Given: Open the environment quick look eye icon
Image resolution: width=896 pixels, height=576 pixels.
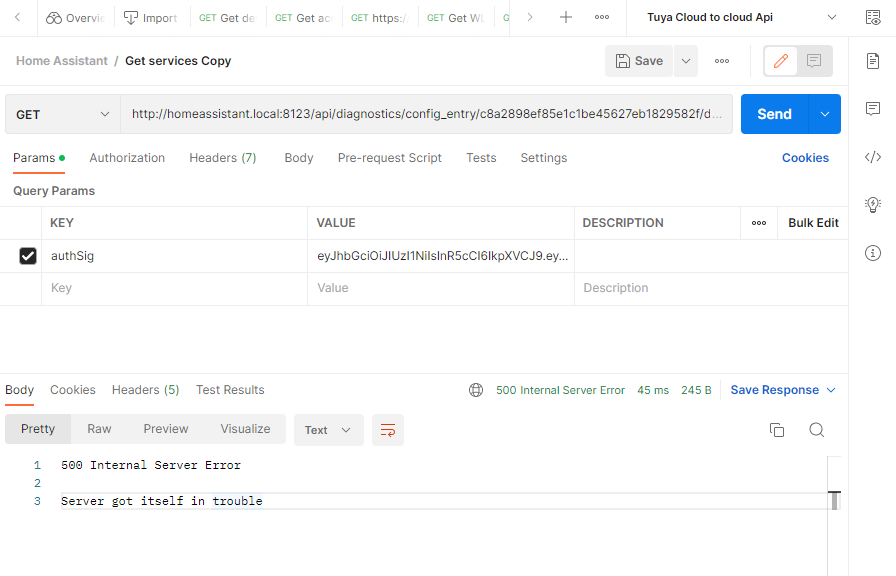Looking at the screenshot, I should 871,16.
